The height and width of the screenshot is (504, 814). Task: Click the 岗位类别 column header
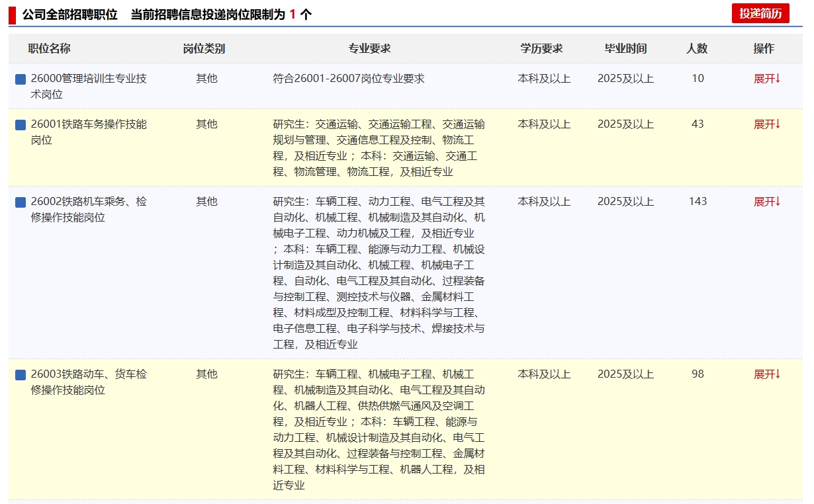[204, 48]
